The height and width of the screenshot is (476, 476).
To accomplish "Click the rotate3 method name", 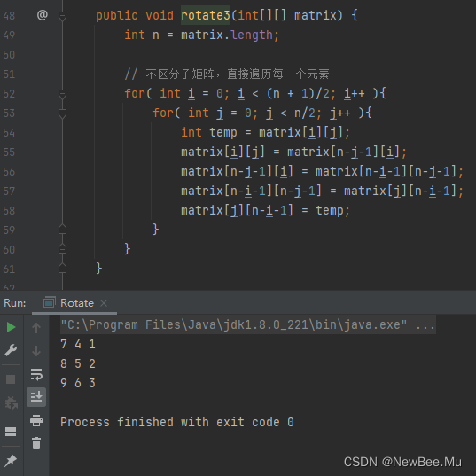I will [206, 15].
